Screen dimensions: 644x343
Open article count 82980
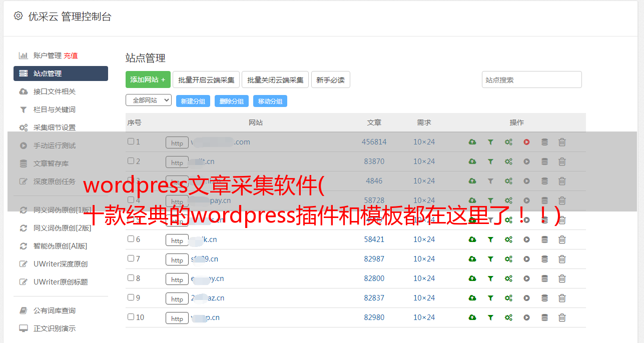374,317
